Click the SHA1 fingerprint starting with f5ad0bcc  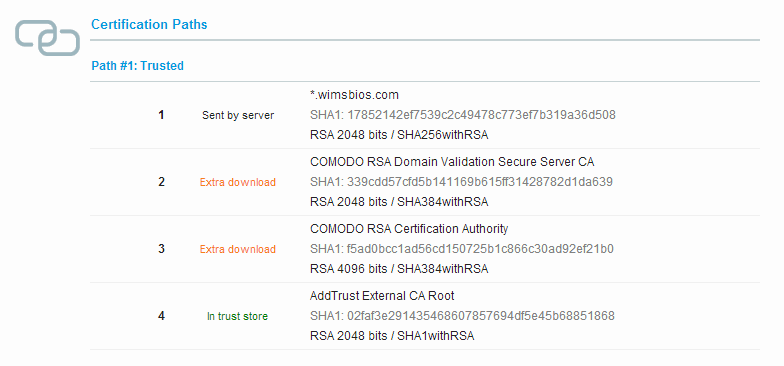pos(462,248)
